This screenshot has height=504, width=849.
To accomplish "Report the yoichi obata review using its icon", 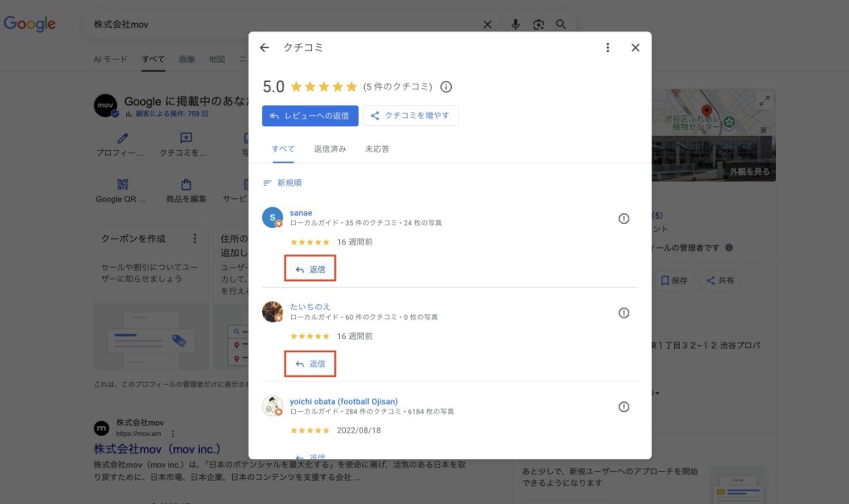I will [623, 407].
